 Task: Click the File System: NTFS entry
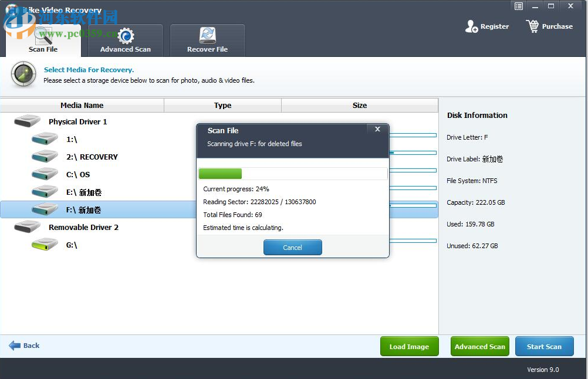(472, 181)
